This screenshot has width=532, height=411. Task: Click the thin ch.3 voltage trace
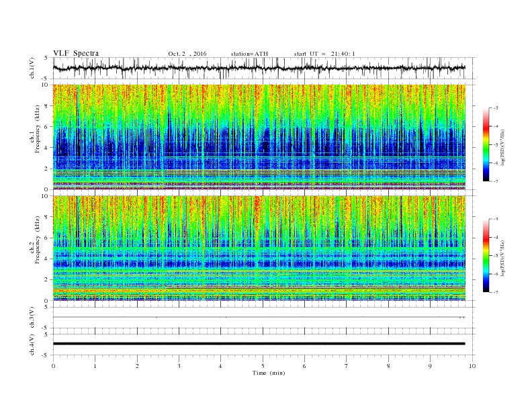(x=259, y=317)
